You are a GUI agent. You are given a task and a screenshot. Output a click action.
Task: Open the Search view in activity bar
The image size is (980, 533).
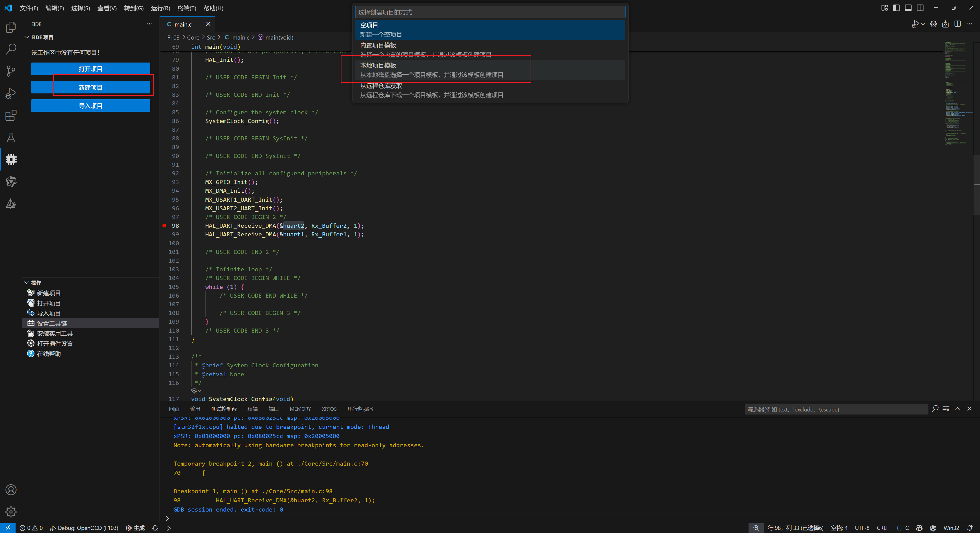pos(11,49)
